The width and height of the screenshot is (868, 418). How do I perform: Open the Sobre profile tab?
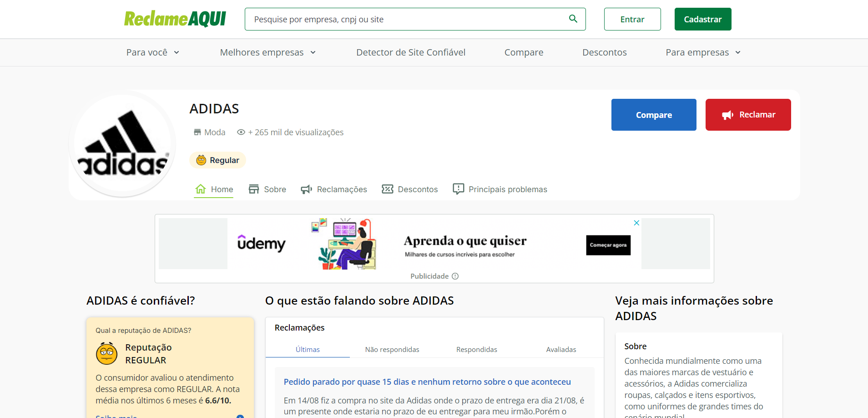[267, 189]
